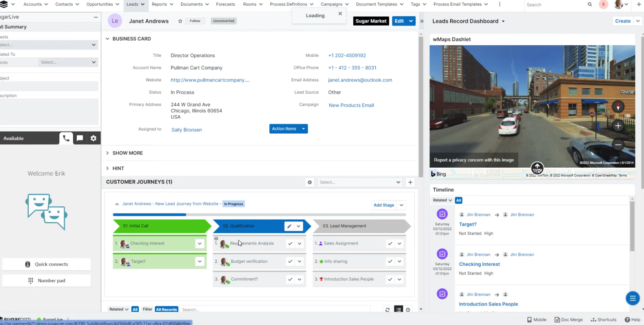Open the Leads module tab
The width and height of the screenshot is (644, 325).
click(135, 4)
